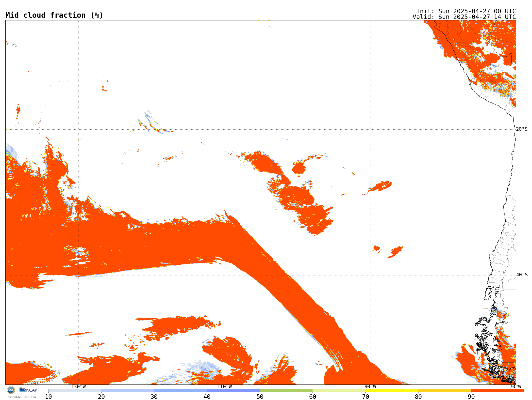Screen dimensions: 532x400
Task: Click the '60' colorbar tick label
Action: click(313, 397)
